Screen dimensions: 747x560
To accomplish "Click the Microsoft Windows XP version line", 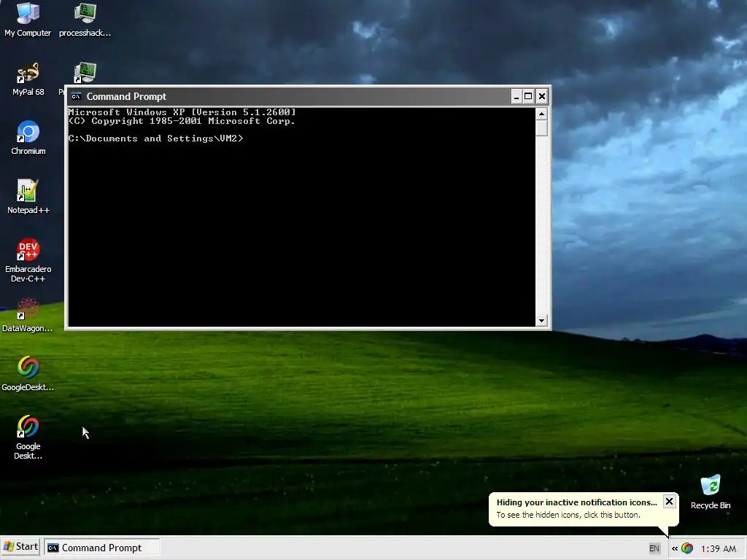I will (x=182, y=112).
